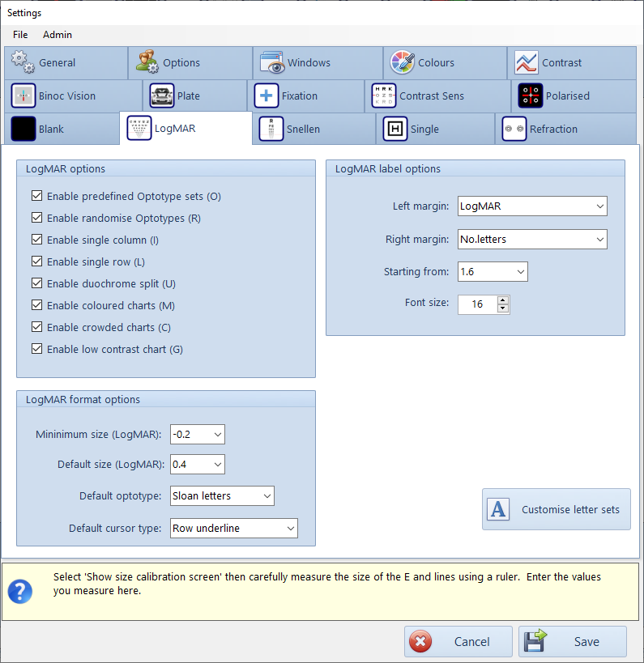Select the Polarised tab icon

click(x=531, y=96)
